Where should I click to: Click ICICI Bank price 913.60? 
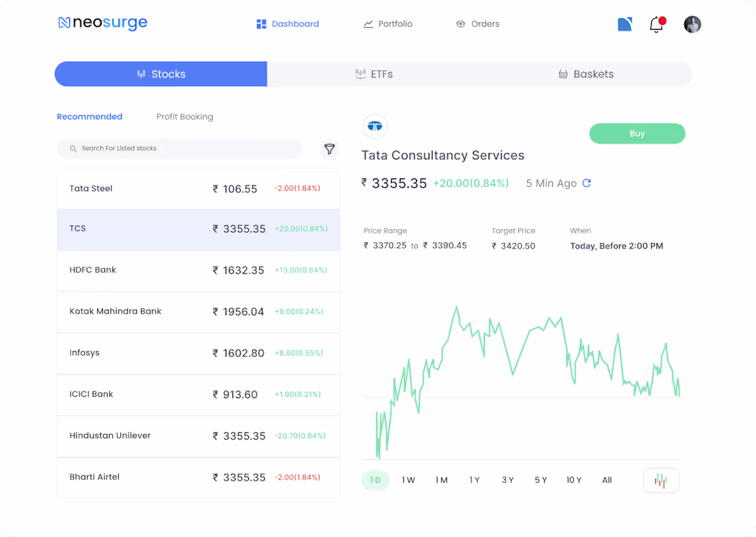pos(235,394)
